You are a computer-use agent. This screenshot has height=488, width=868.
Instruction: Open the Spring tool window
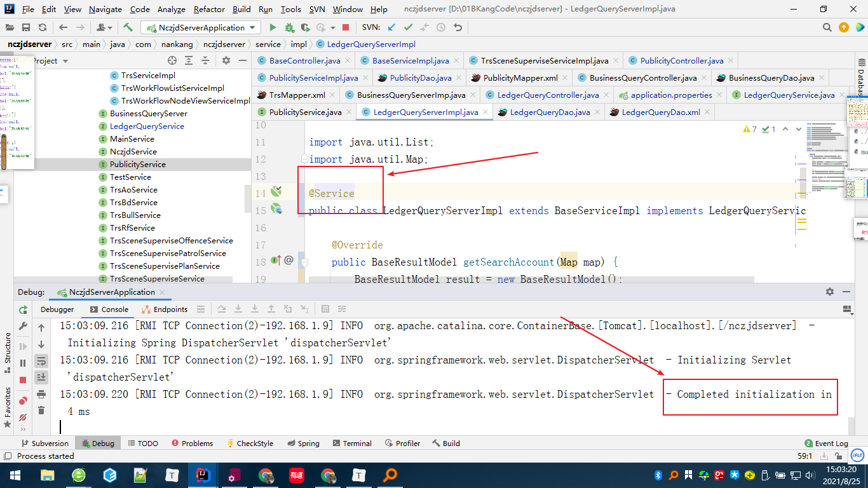(x=303, y=444)
